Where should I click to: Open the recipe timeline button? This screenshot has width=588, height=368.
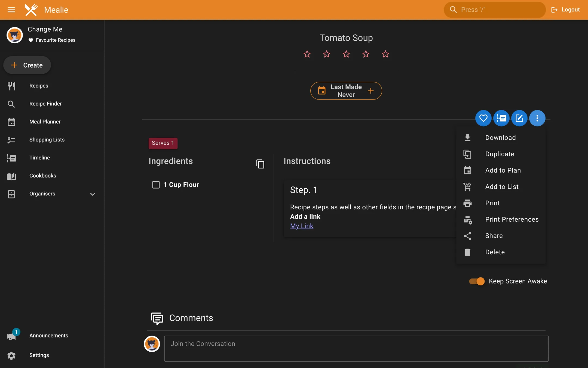[x=501, y=118]
